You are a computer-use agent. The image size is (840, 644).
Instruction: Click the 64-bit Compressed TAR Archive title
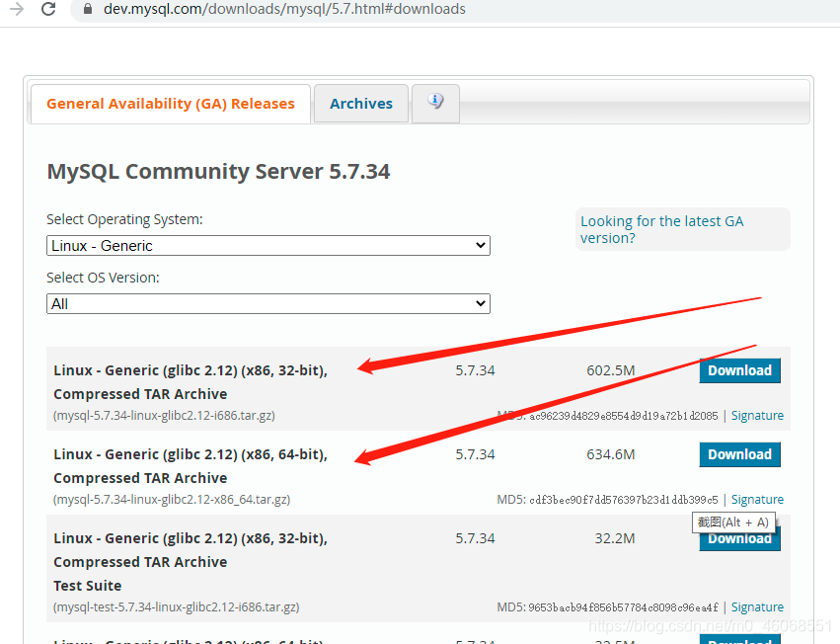pos(191,466)
